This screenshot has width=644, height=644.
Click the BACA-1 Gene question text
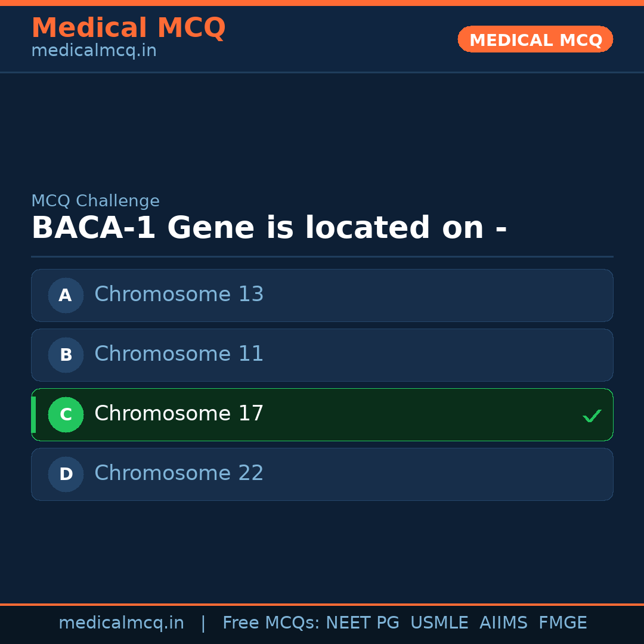269,228
